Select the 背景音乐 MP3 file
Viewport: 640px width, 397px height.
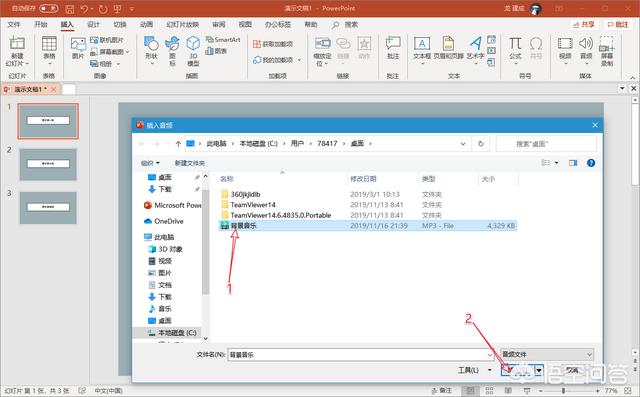tap(368, 226)
